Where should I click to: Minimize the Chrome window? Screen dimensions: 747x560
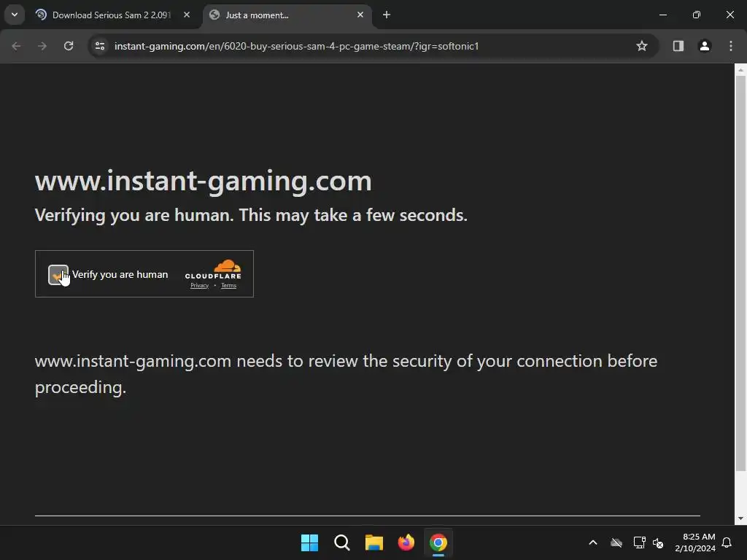pos(662,15)
